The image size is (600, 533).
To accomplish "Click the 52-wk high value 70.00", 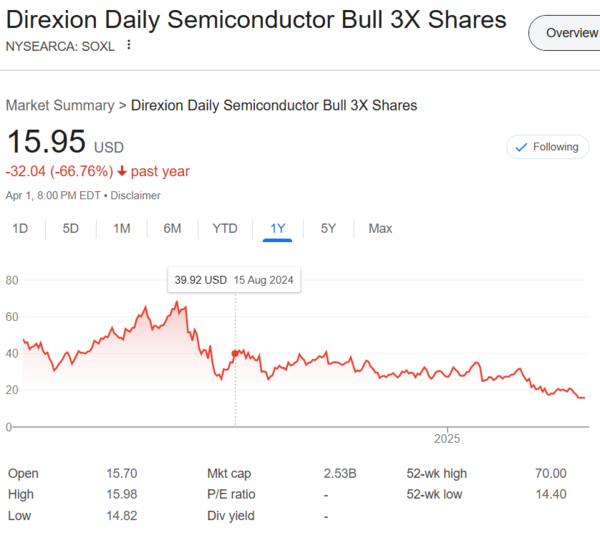I will click(x=550, y=473).
